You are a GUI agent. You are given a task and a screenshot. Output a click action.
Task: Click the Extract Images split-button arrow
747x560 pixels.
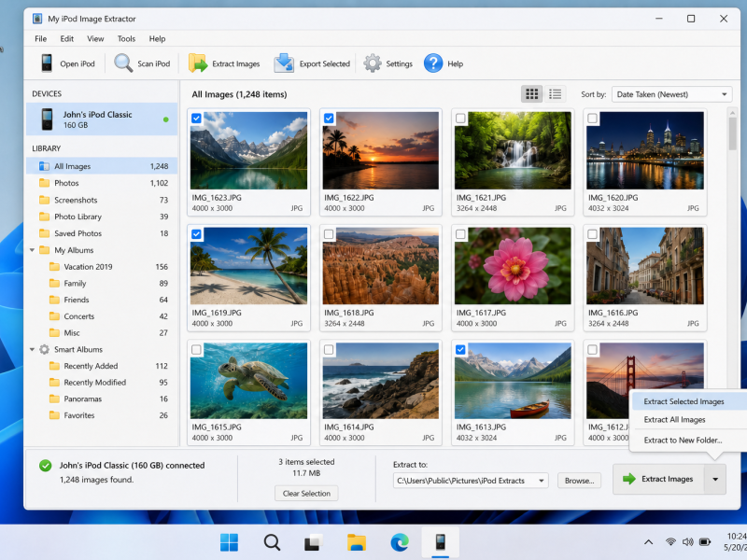click(715, 479)
